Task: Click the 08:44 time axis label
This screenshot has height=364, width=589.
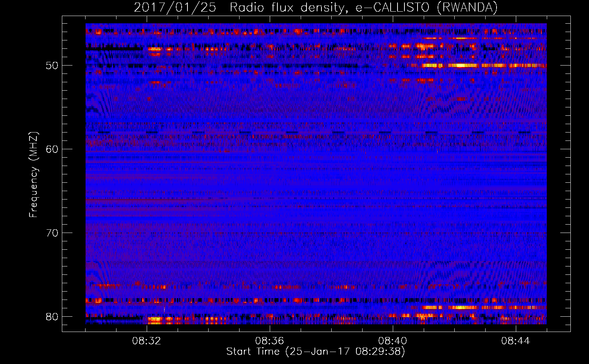Action: point(516,341)
